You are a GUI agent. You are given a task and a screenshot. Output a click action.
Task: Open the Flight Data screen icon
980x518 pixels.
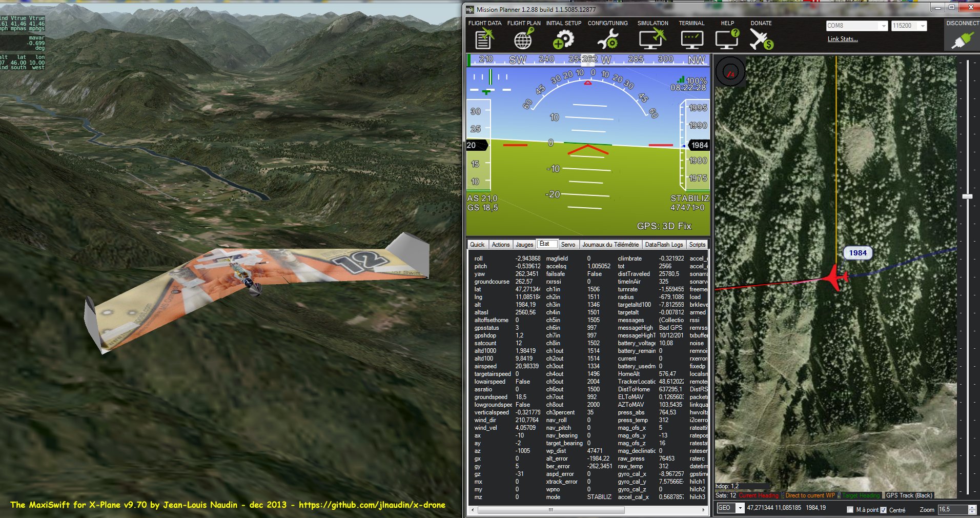click(x=484, y=39)
